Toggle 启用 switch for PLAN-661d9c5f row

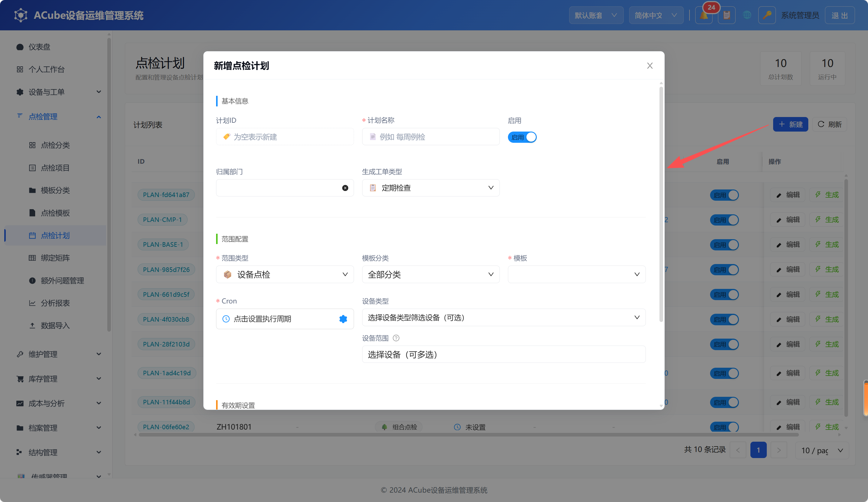pyautogui.click(x=724, y=295)
